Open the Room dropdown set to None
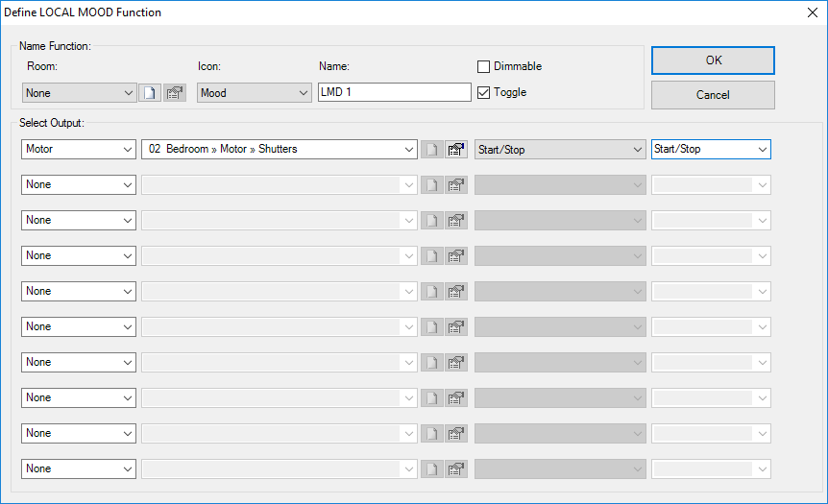This screenshot has width=828, height=504. tap(79, 93)
